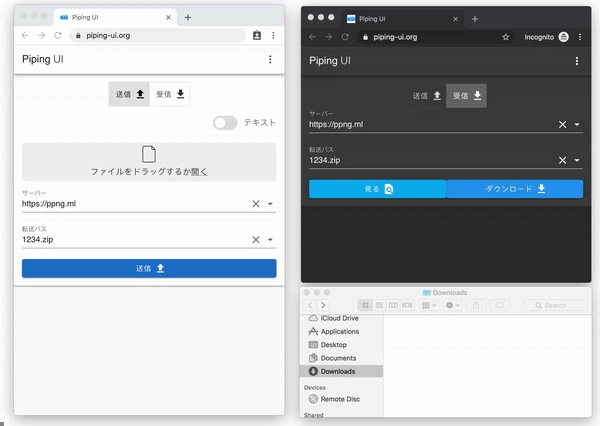Open Piping UI app menu in light window
Screen dimensions: 600x426
[270, 59]
